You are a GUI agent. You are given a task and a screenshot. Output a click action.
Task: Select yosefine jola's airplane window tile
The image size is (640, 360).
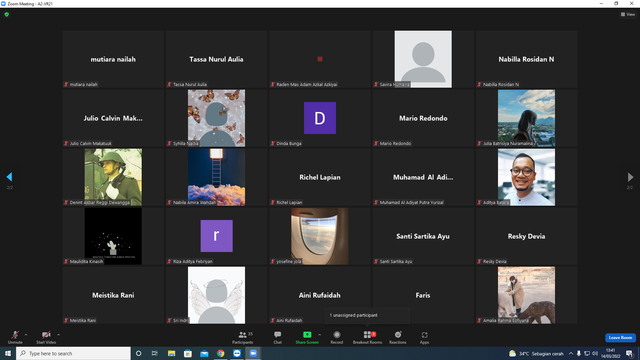point(320,236)
